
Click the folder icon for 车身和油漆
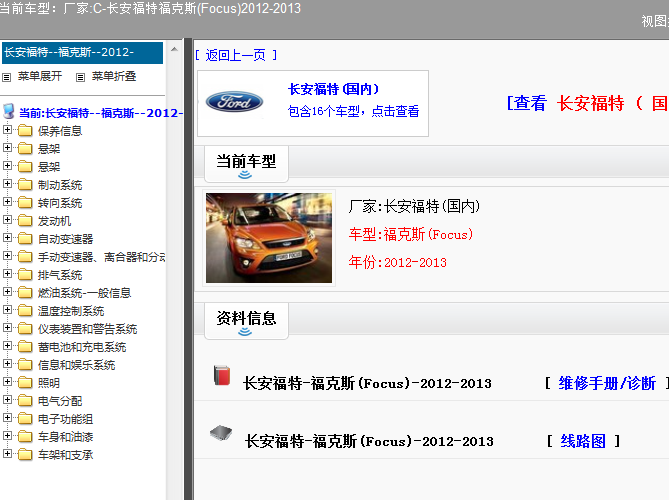click(25, 436)
